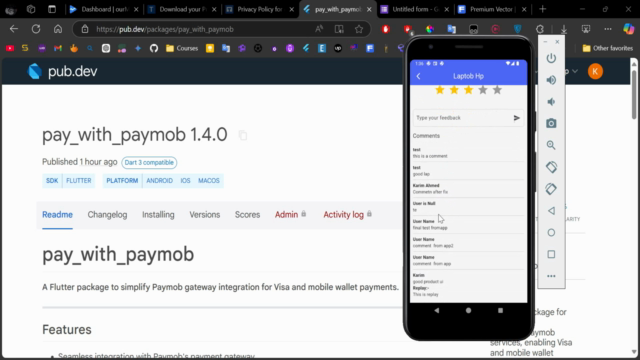Viewport: 640px width, 360px height.
Task: Set rating to fifth star
Action: pyautogui.click(x=497, y=90)
